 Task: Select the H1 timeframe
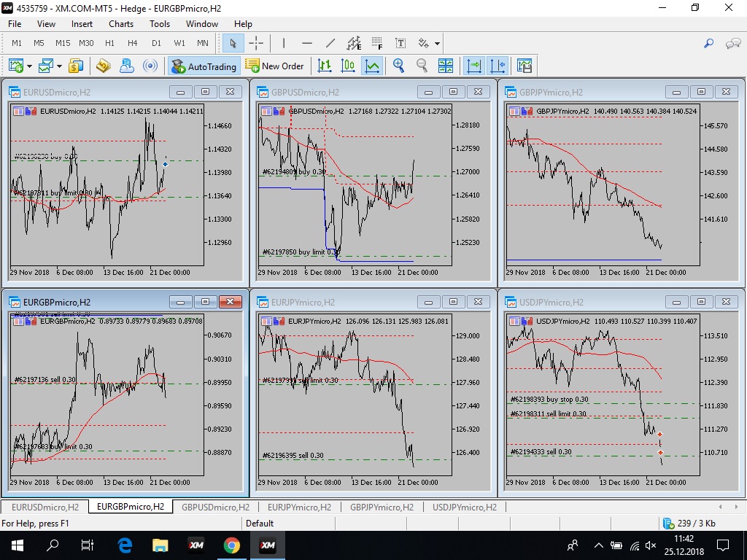pyautogui.click(x=109, y=43)
